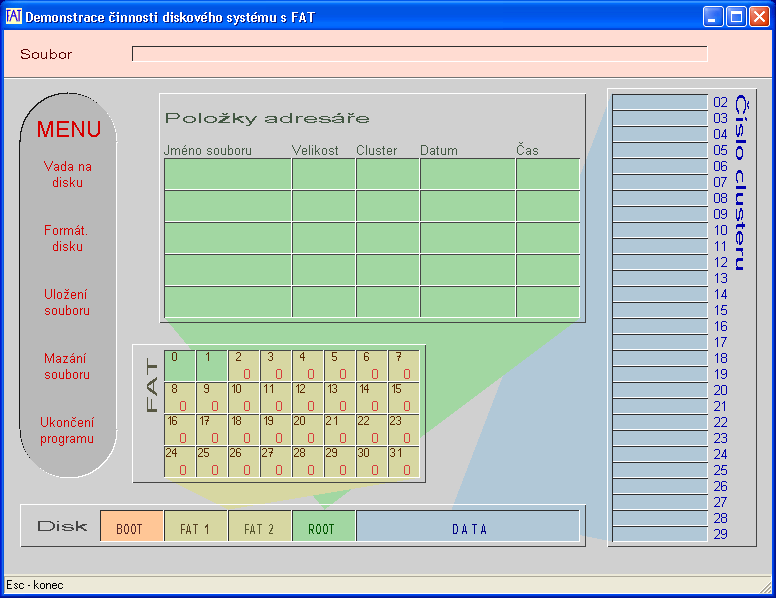The width and height of the screenshot is (776, 598).
Task: Click cluster row 02 in cluster list
Action: [660, 102]
